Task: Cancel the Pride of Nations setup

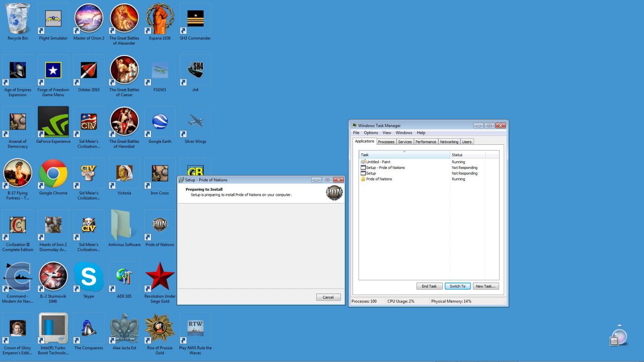Action: [x=328, y=297]
